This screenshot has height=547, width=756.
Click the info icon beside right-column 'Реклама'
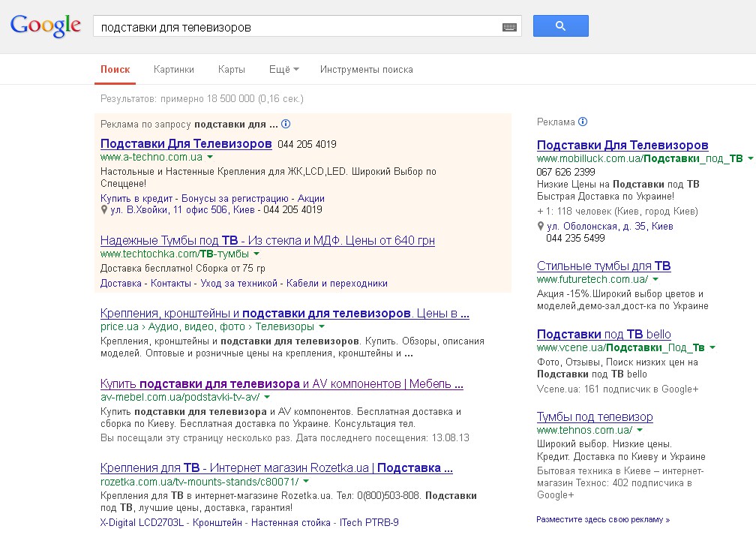583,122
